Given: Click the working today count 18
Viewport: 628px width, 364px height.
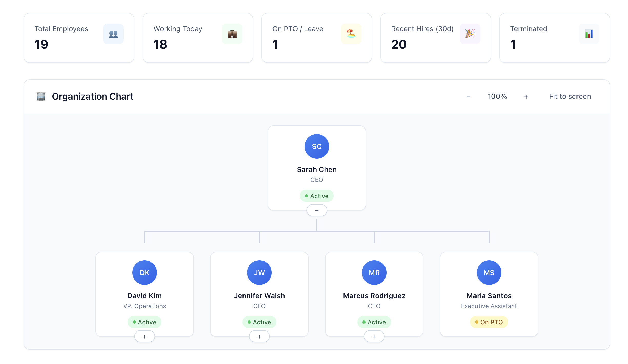Looking at the screenshot, I should point(160,45).
